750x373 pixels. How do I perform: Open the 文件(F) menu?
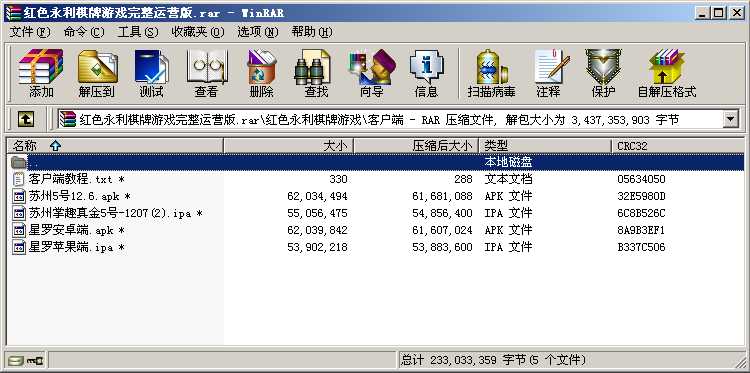[x=30, y=32]
